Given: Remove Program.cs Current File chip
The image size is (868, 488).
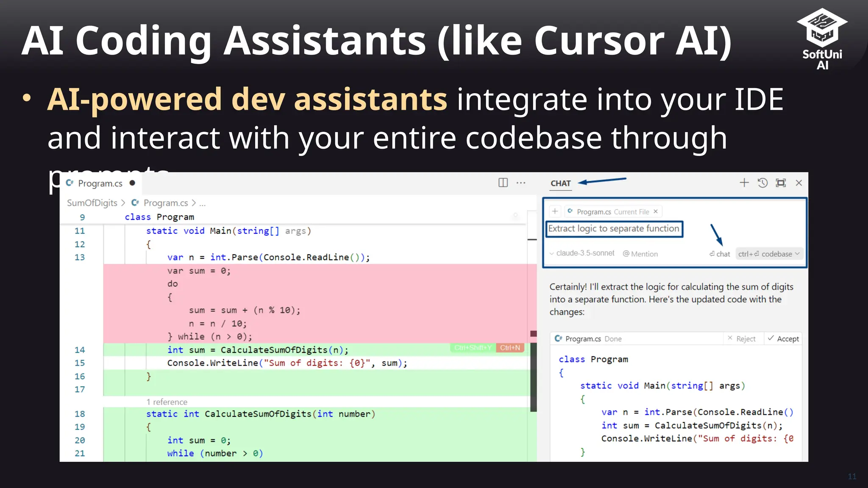Looking at the screenshot, I should [x=656, y=211].
